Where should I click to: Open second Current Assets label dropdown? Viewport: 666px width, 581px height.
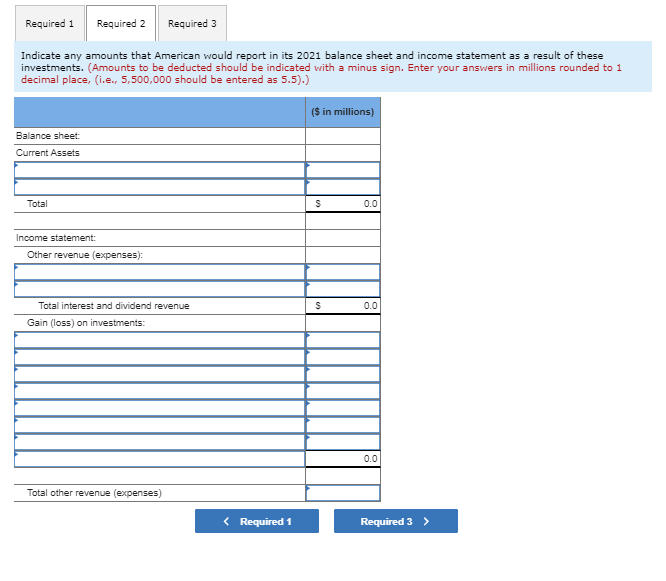click(x=160, y=187)
